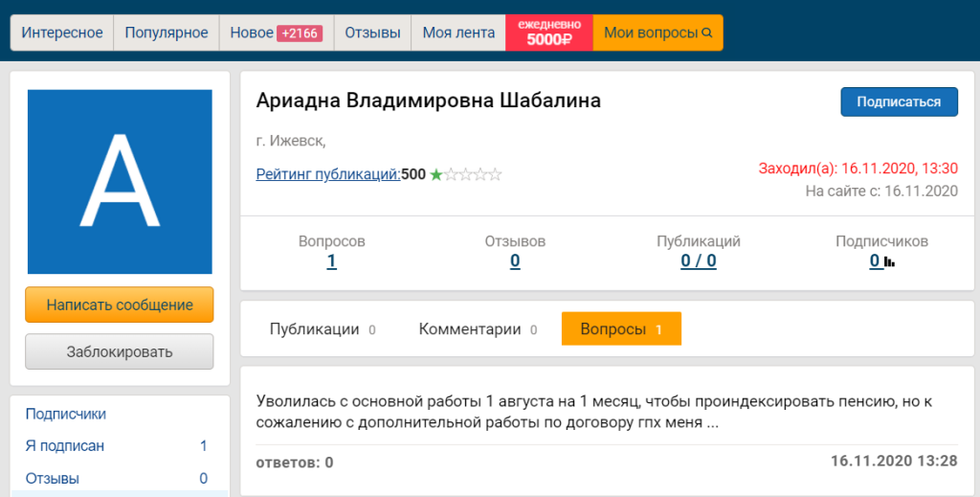Click the ежедневно 5000₽ promo banner
The height and width of the screenshot is (497, 980).
coord(549,33)
